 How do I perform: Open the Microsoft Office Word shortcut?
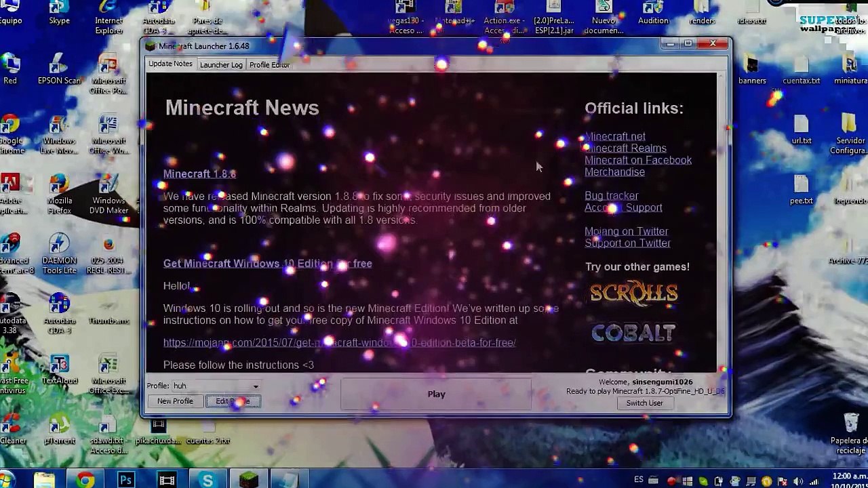click(x=108, y=134)
